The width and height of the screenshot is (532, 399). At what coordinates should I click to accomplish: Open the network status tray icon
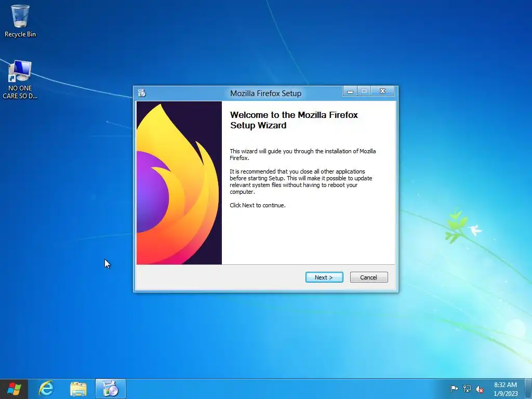(467, 389)
